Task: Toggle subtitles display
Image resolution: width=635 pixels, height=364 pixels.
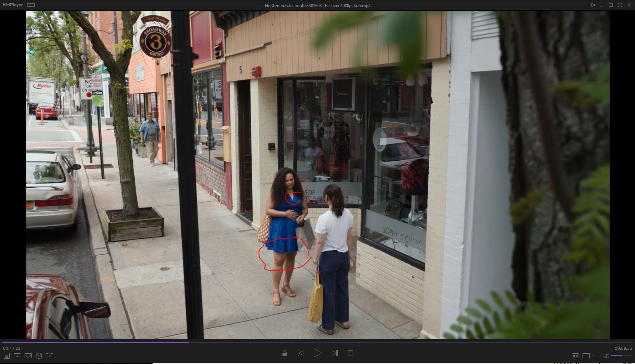Action: (586, 356)
